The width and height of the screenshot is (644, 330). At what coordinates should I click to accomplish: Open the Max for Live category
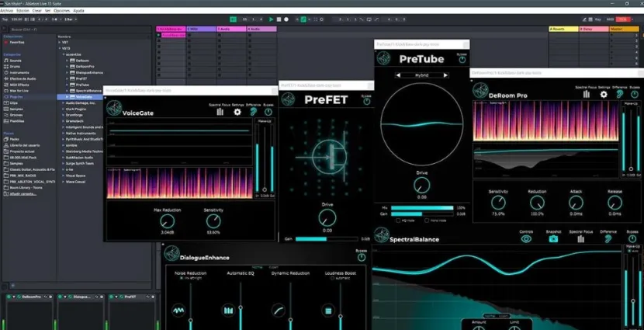tap(19, 90)
